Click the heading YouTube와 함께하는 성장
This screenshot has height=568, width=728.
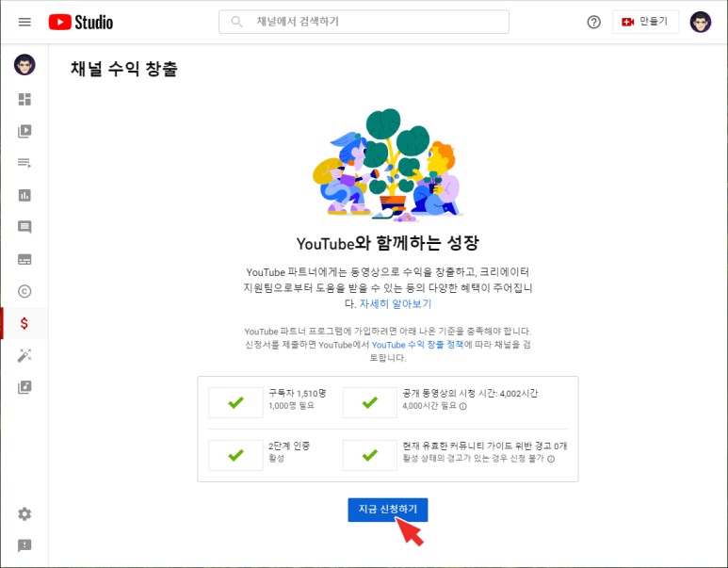tap(388, 243)
